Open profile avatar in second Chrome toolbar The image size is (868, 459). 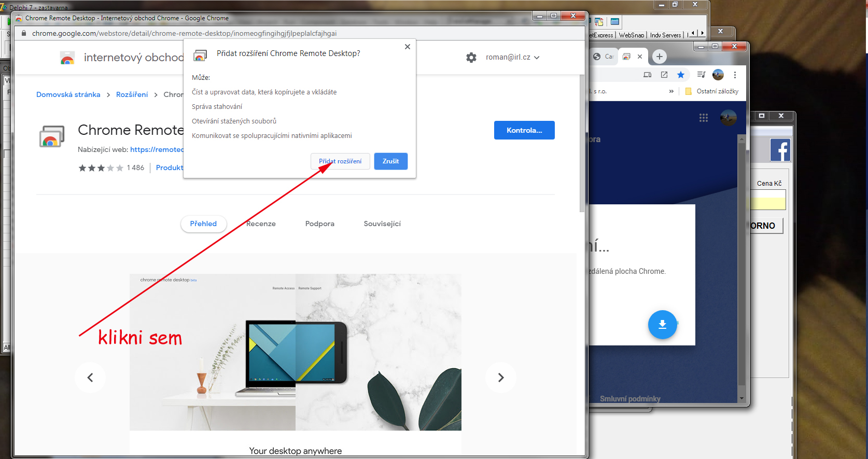pyautogui.click(x=718, y=75)
